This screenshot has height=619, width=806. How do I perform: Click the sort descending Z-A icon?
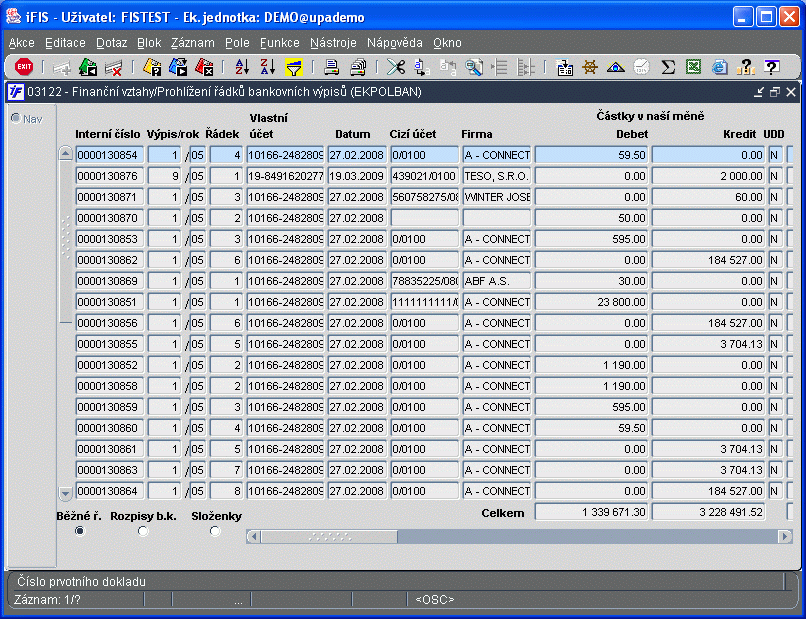[267, 67]
